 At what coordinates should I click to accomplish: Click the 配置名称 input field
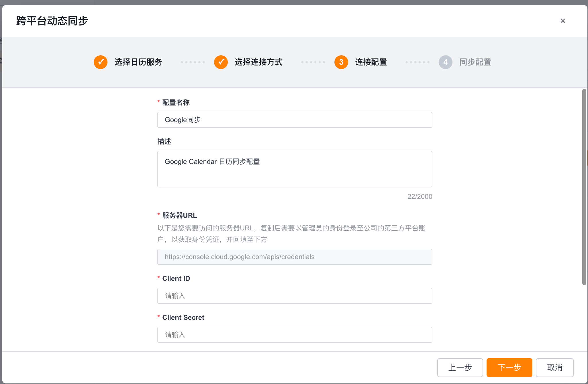click(x=295, y=120)
